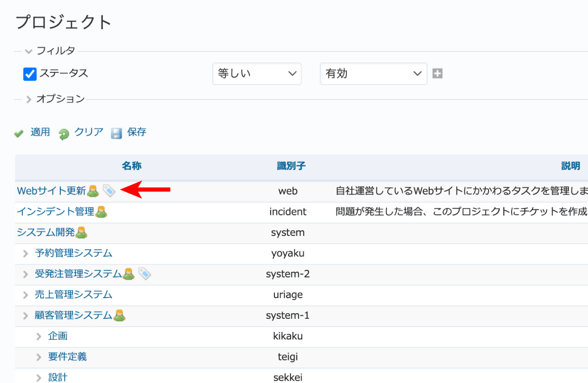Expand the 顧客管理システム row chevron
This screenshot has width=588, height=383.
tap(25, 315)
